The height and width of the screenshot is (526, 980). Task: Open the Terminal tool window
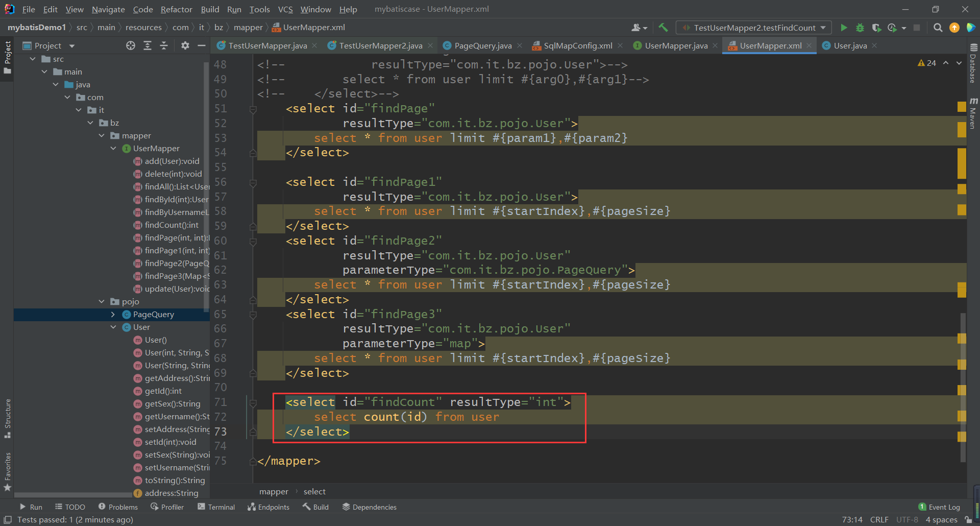pyautogui.click(x=216, y=507)
